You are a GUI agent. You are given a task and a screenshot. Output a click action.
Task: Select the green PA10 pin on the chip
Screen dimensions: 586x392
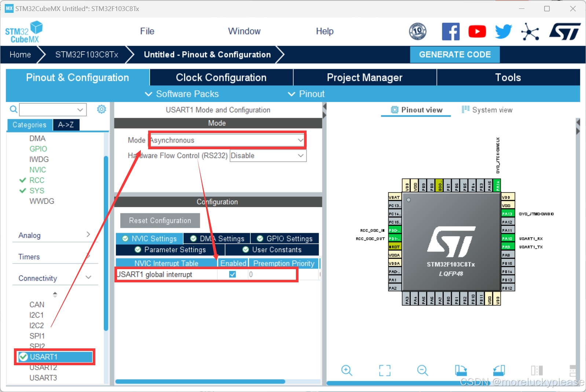508,239
